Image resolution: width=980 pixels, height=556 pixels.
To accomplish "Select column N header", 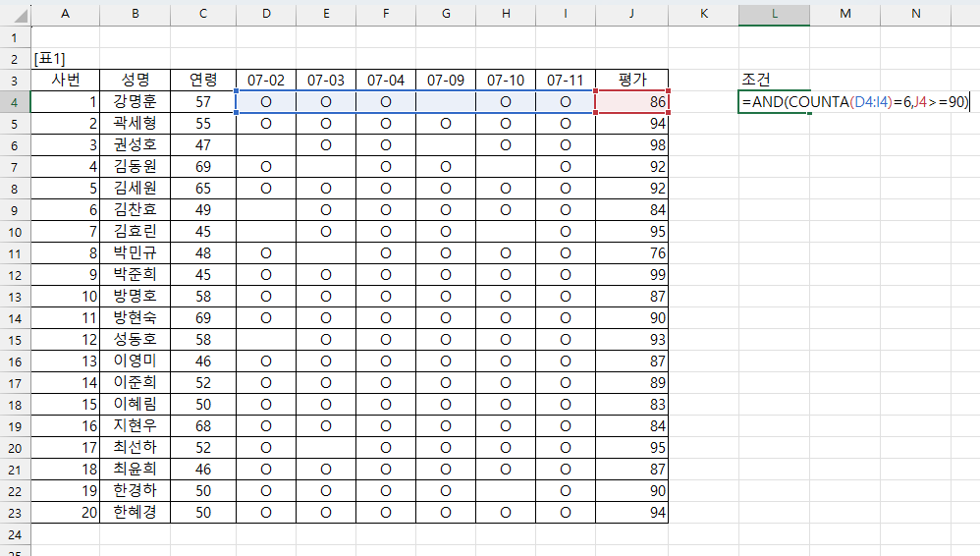I will pyautogui.click(x=915, y=13).
